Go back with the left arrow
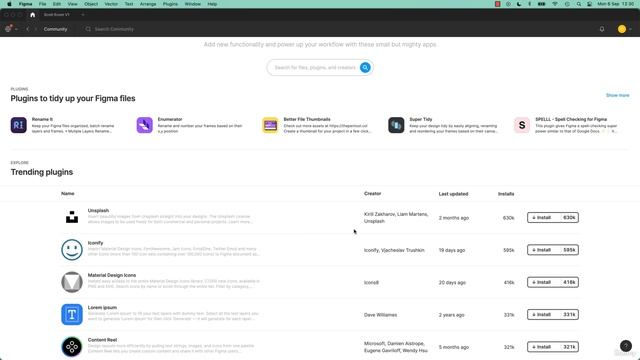The width and height of the screenshot is (640, 360). (x=27, y=29)
